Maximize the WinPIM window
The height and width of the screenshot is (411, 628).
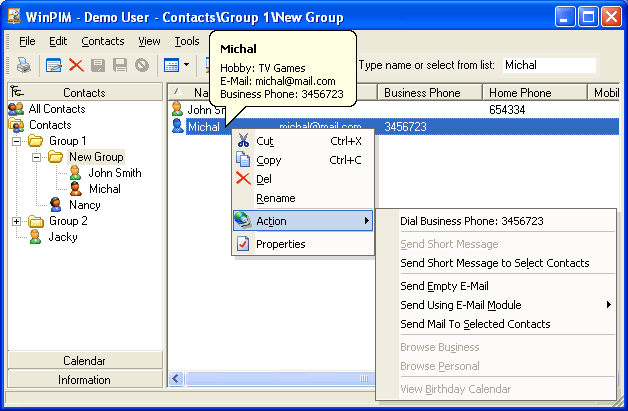[x=588, y=17]
